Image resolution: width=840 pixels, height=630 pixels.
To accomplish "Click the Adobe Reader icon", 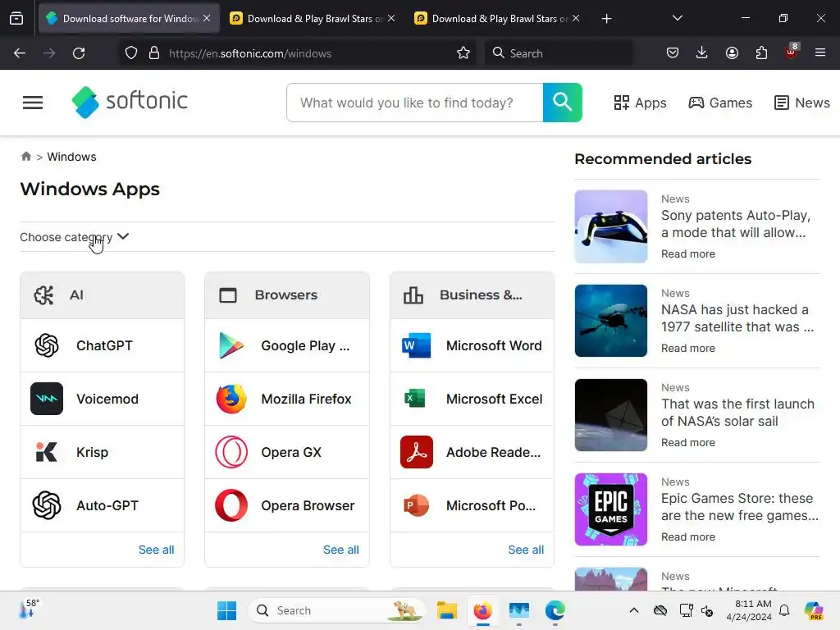I will (416, 452).
